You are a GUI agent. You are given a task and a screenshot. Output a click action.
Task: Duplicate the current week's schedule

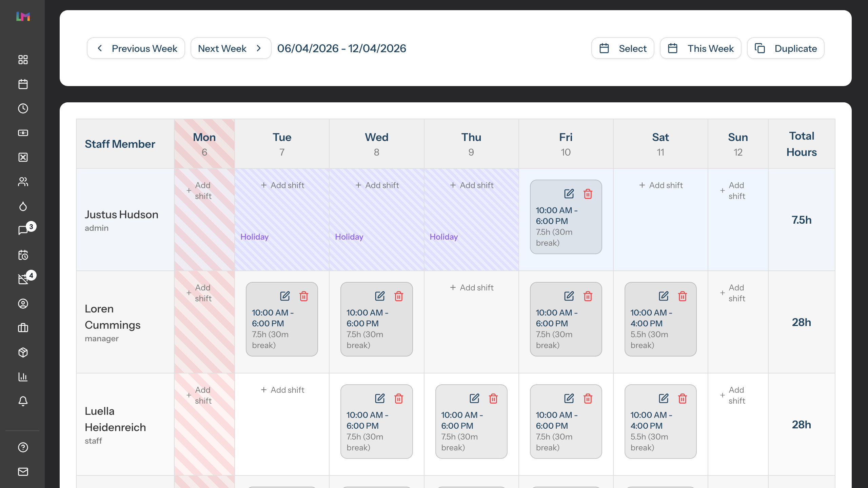tap(785, 48)
